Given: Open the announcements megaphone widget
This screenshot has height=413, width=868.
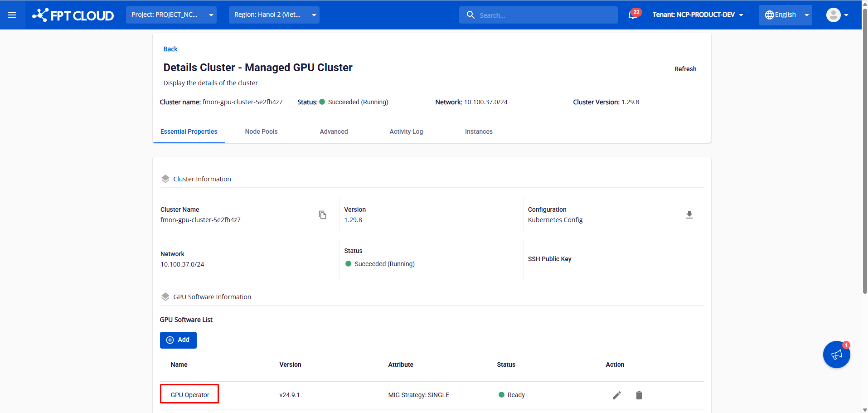Looking at the screenshot, I should (836, 355).
